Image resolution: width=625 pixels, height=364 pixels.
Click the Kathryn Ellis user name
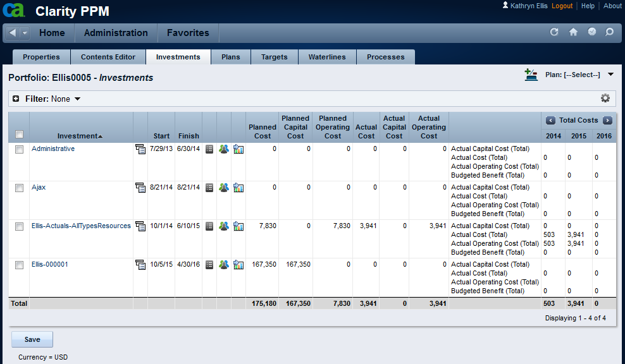[x=529, y=6]
